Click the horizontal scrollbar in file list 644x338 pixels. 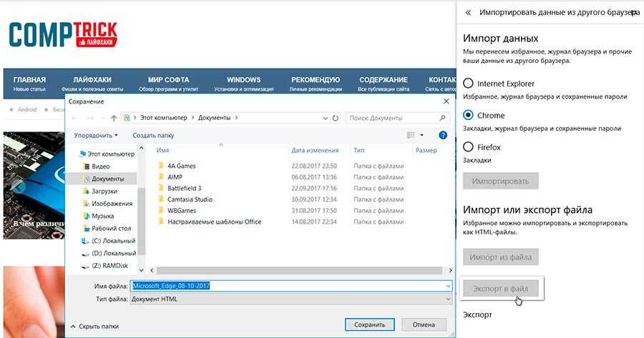[286, 272]
